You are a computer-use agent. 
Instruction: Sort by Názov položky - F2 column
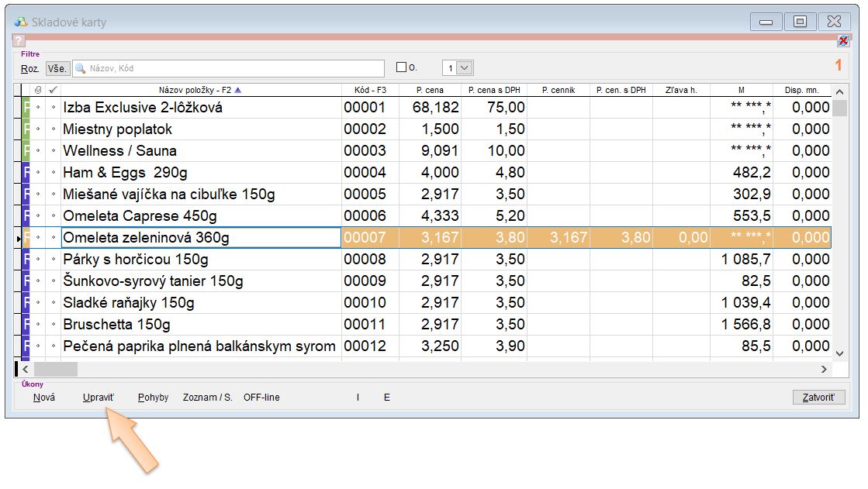(200, 90)
